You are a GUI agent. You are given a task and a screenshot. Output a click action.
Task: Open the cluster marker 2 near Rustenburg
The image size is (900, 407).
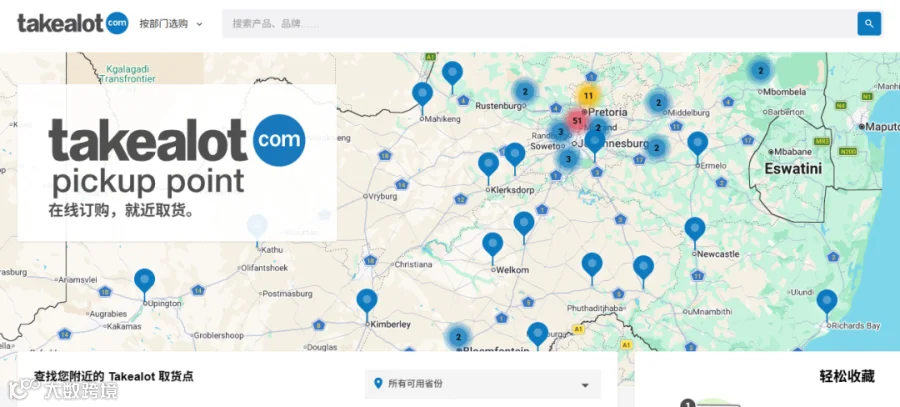coord(525,91)
